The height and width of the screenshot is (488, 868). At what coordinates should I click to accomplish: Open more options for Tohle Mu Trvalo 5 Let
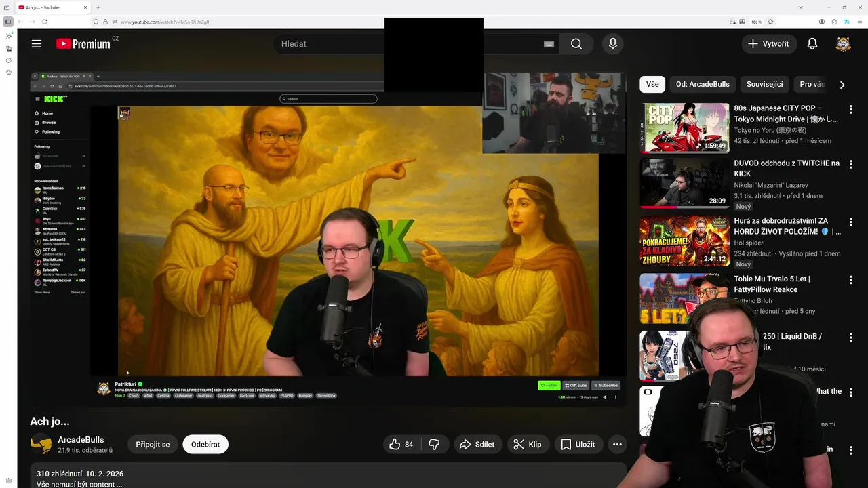click(x=850, y=279)
